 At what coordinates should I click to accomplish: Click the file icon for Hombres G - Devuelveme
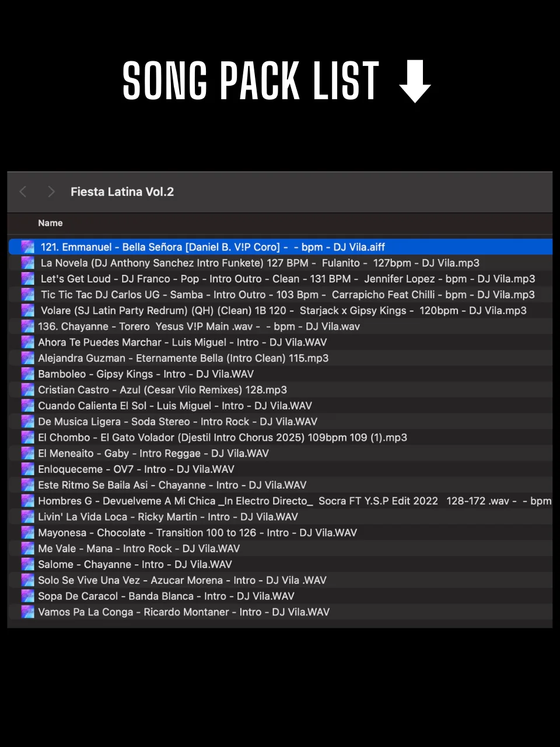[x=27, y=500]
